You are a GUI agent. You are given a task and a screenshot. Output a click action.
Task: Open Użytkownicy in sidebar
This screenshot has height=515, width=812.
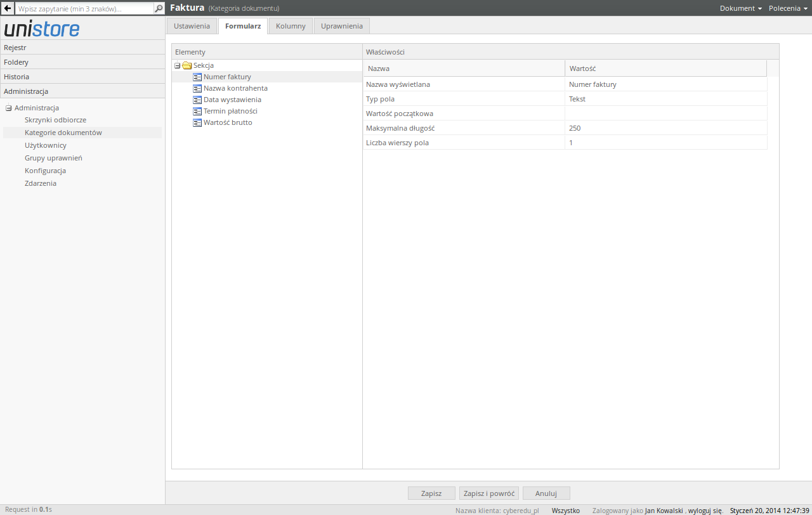coord(46,145)
